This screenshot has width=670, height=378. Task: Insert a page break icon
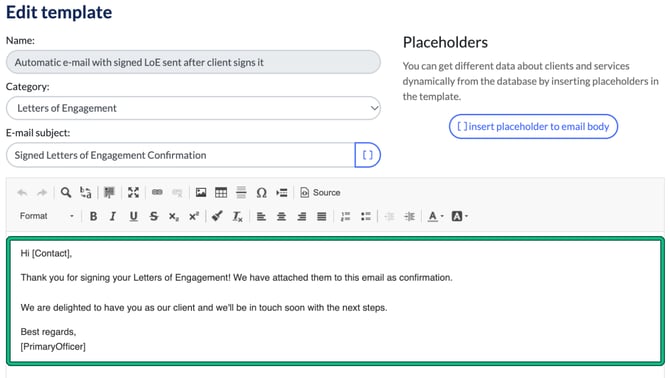coord(282,193)
